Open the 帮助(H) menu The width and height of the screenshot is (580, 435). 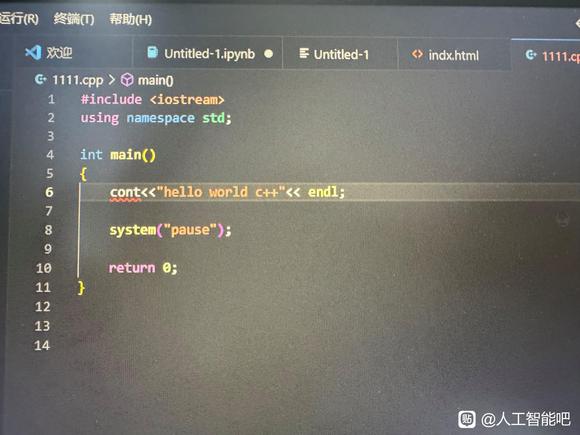[x=131, y=19]
